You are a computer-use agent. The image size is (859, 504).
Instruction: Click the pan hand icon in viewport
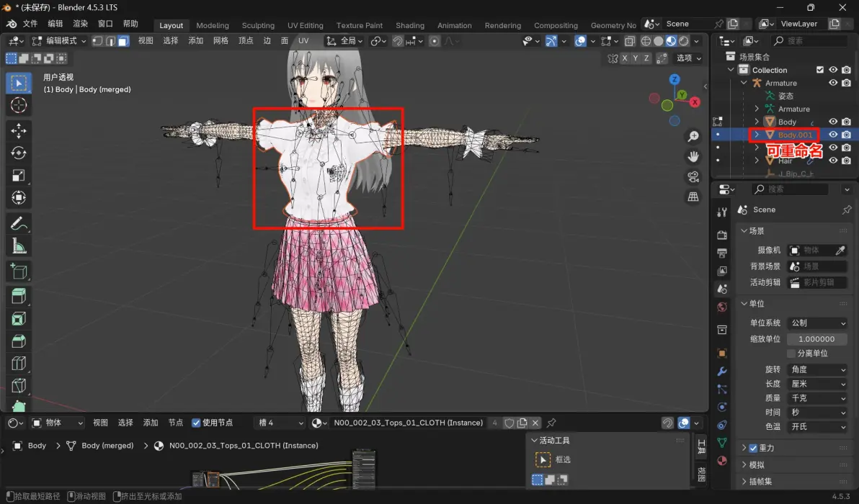pyautogui.click(x=693, y=156)
